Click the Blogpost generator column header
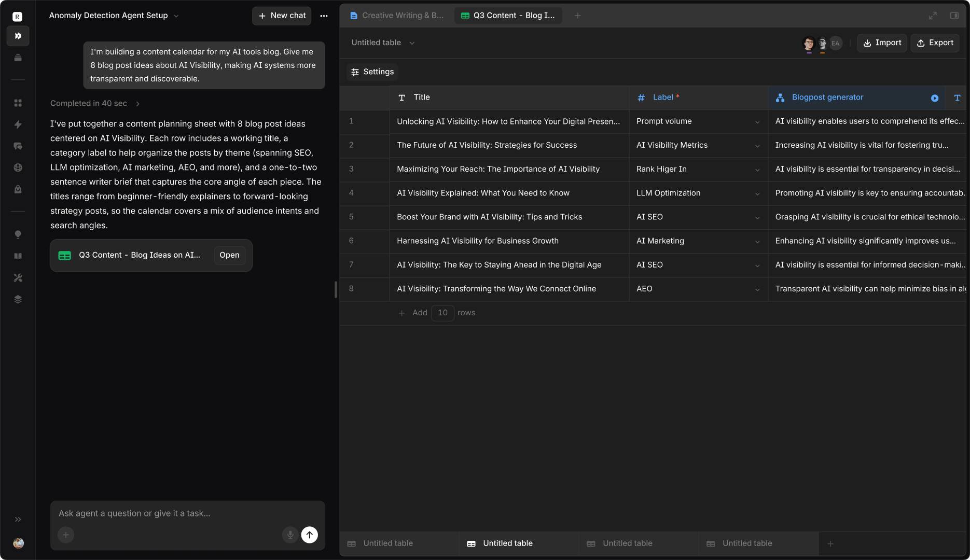Image resolution: width=970 pixels, height=560 pixels. (x=857, y=97)
